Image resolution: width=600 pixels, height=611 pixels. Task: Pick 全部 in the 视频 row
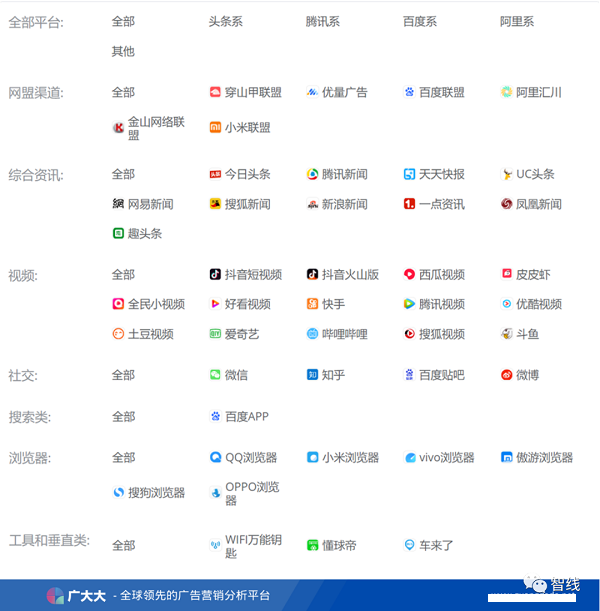123,274
